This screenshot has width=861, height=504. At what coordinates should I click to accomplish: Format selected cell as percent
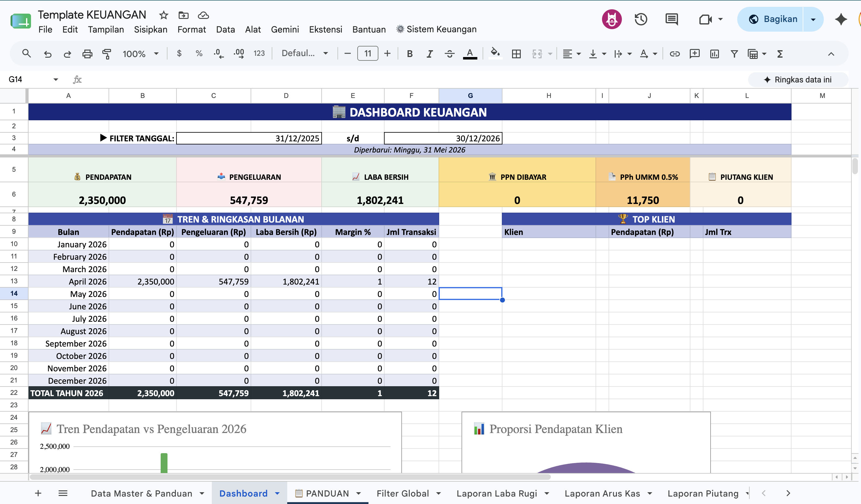tap(199, 54)
